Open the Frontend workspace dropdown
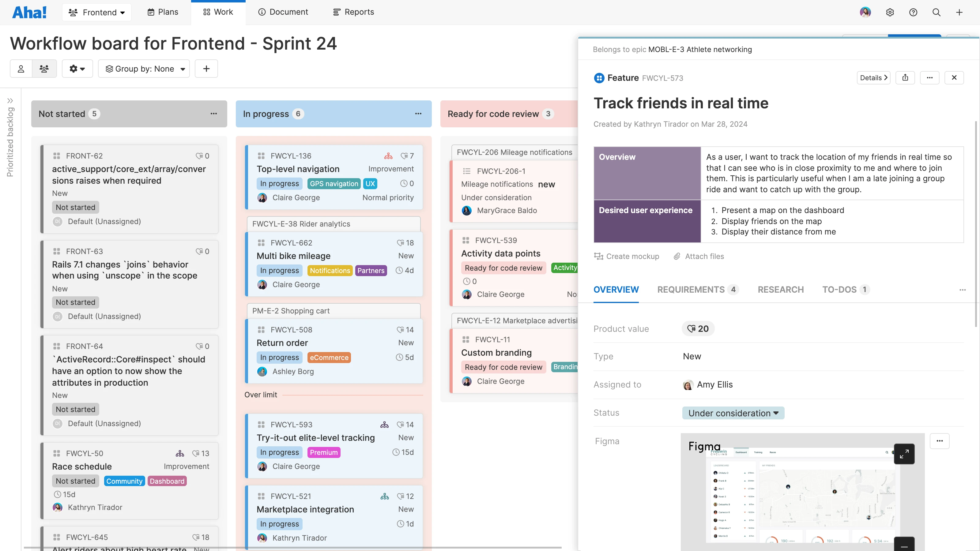980x551 pixels. pyautogui.click(x=97, y=12)
